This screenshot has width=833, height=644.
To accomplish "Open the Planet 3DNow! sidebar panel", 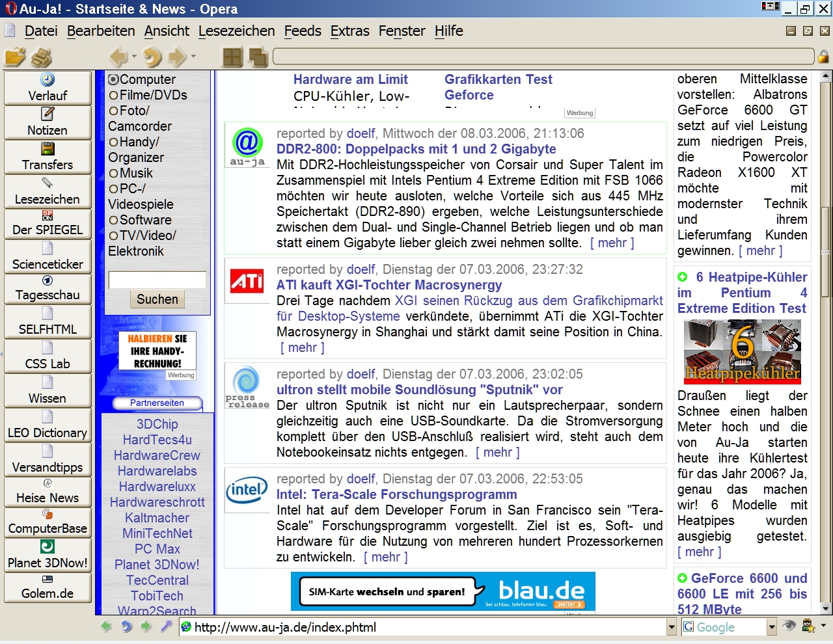I will point(48,555).
